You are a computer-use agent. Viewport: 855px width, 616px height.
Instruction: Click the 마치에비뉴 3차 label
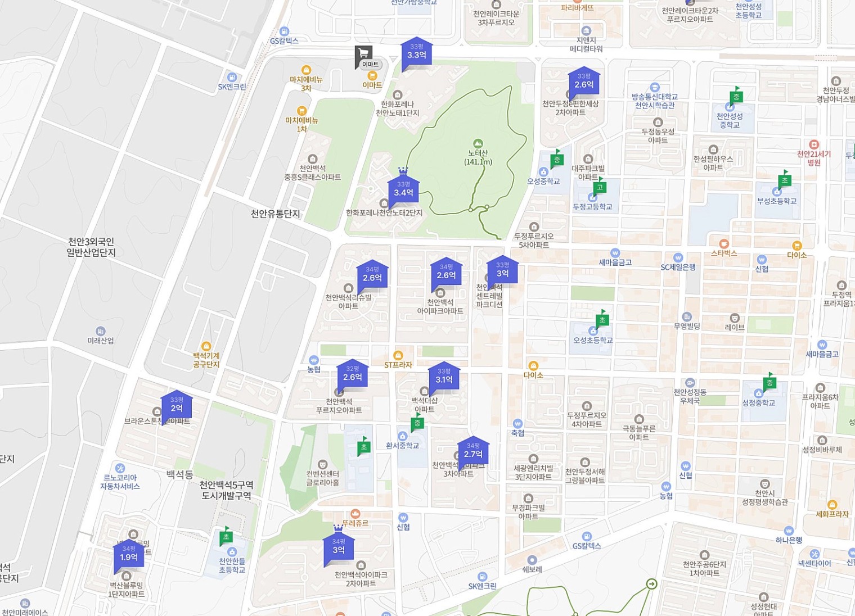pos(306,84)
